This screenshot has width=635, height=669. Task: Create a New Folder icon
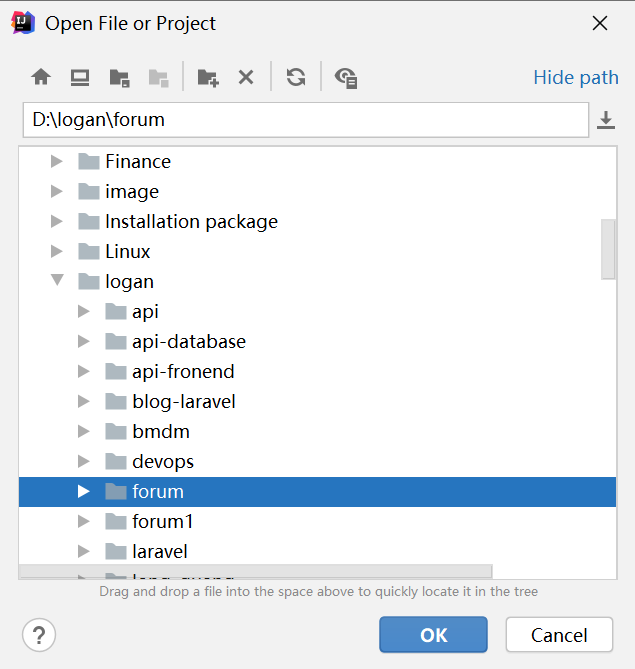point(208,78)
